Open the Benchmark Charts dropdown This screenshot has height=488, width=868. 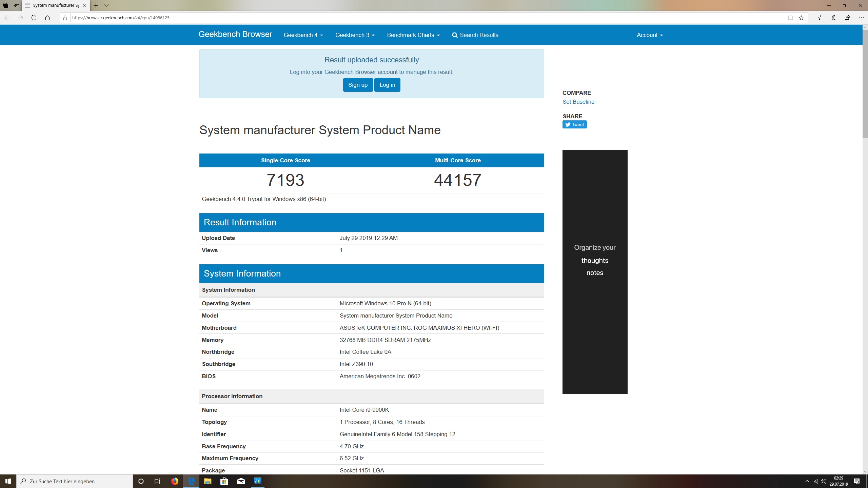click(413, 35)
